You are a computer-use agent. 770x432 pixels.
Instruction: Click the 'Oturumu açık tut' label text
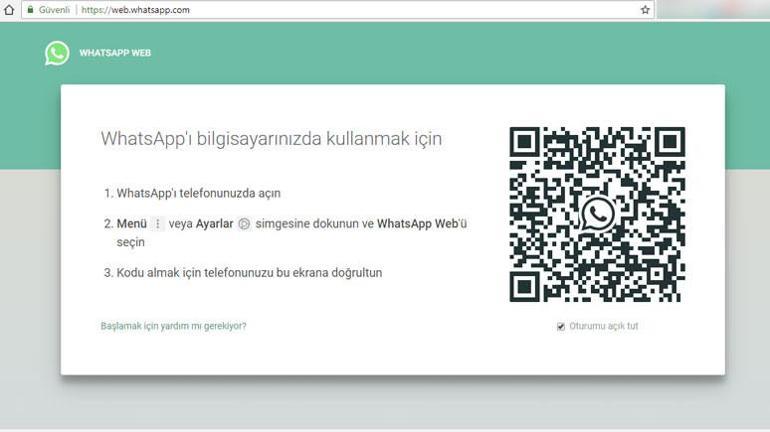coord(603,326)
